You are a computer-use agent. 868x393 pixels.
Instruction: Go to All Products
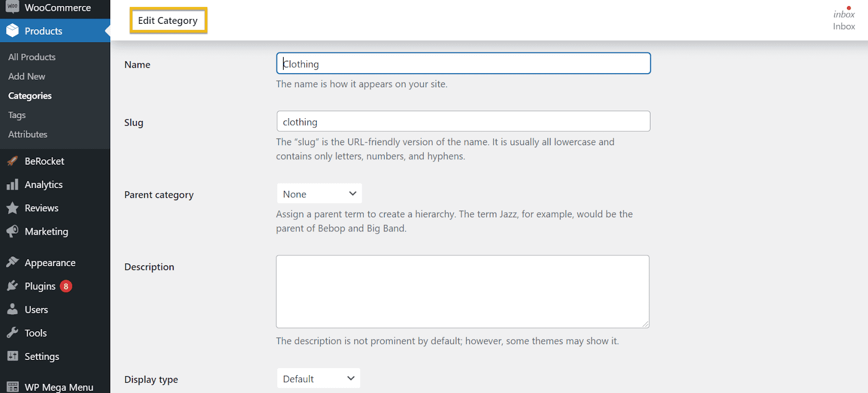click(32, 57)
